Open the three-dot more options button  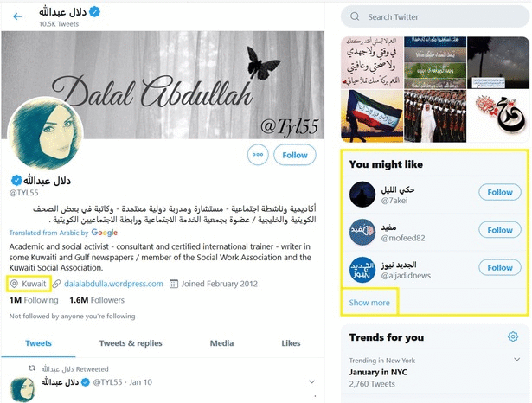258,155
